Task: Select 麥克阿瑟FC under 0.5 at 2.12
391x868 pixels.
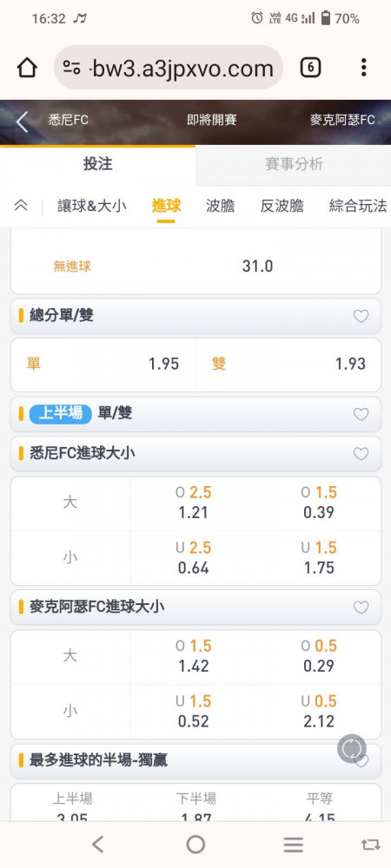Action: click(319, 712)
